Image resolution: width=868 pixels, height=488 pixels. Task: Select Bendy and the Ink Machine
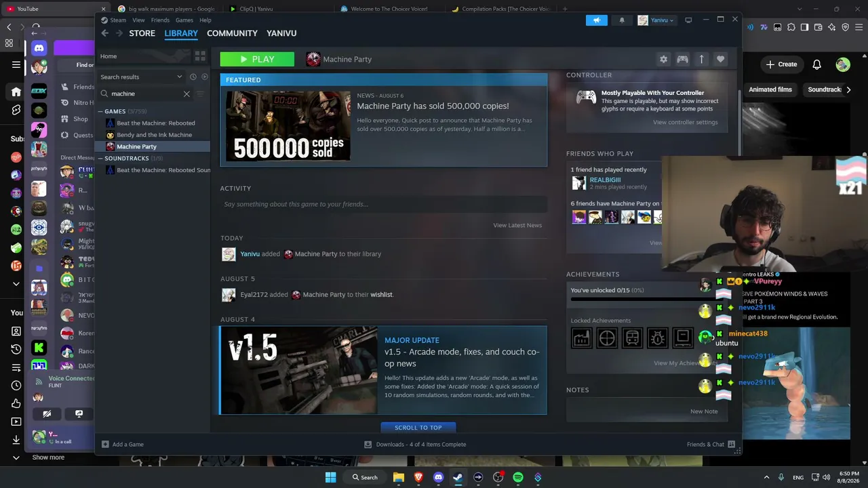(x=154, y=135)
